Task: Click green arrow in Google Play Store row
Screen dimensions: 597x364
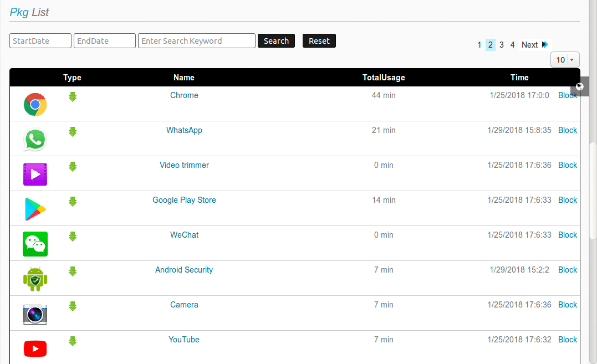Action: pyautogui.click(x=73, y=202)
